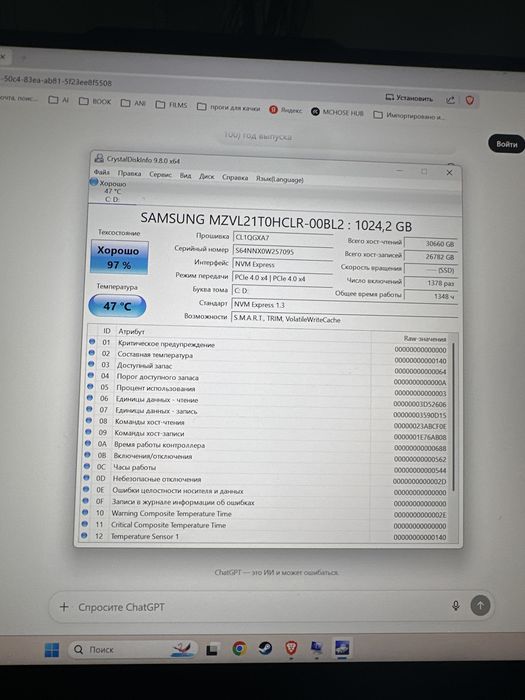Viewport: 525px width, 700px height.
Task: Open Steam from the taskbar
Action: click(265, 648)
